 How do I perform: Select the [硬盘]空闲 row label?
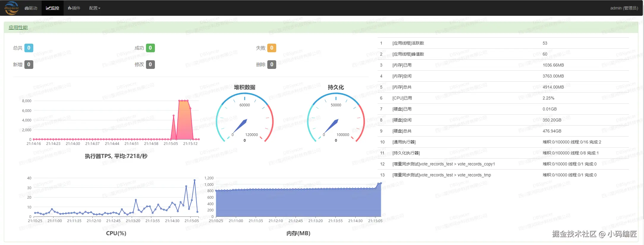coord(402,120)
